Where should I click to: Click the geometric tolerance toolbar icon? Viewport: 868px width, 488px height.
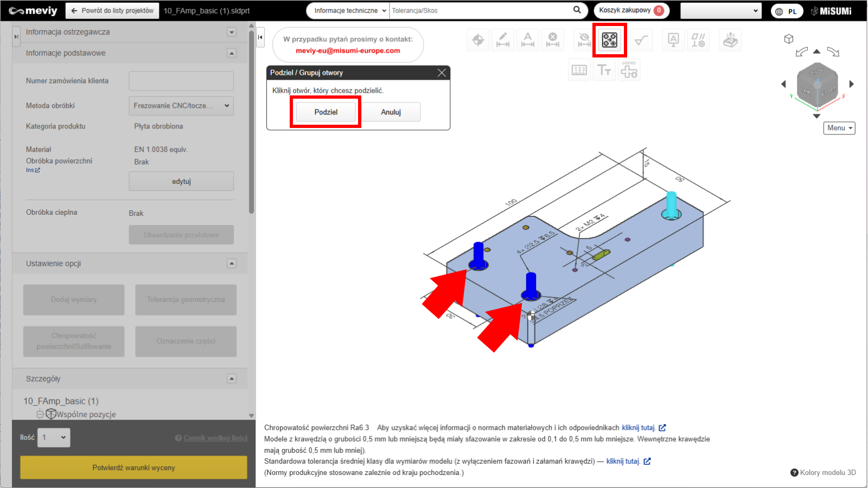(x=698, y=40)
